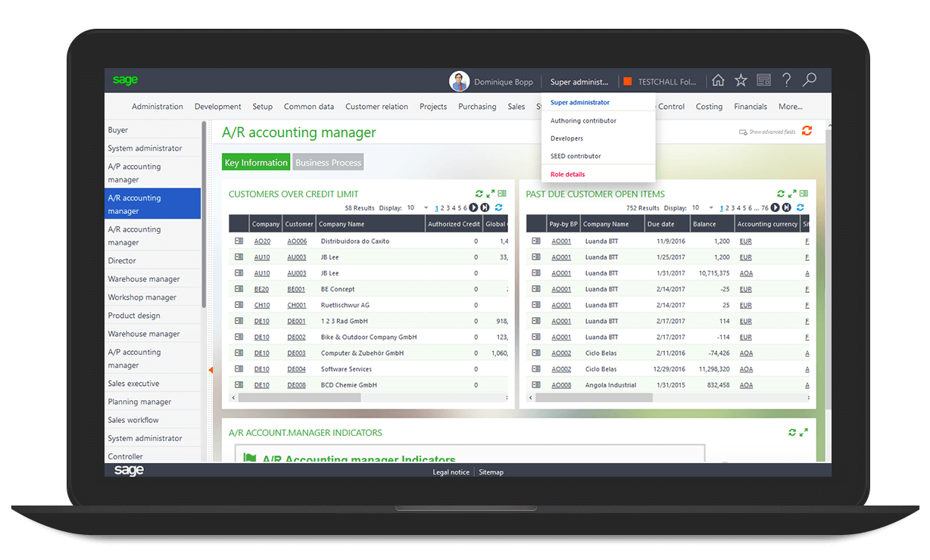Open the Sitemap link

(x=491, y=472)
